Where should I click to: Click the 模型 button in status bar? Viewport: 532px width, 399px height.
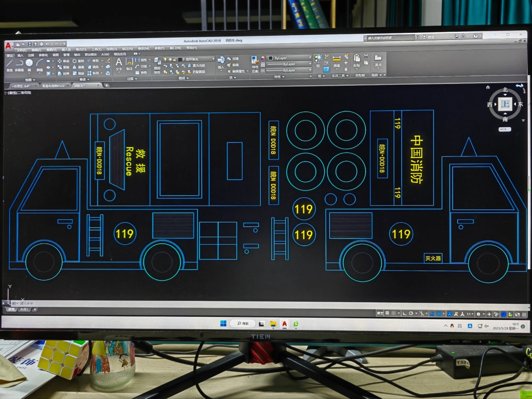[380, 313]
